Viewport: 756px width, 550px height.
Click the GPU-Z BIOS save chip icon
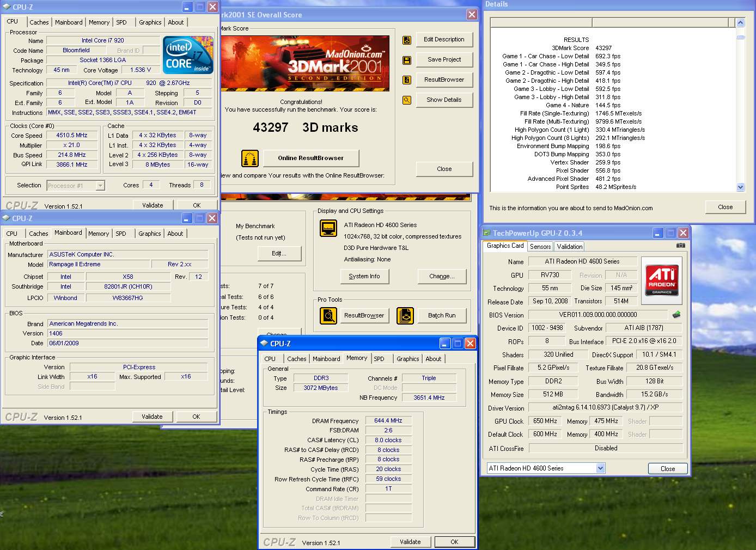676,315
